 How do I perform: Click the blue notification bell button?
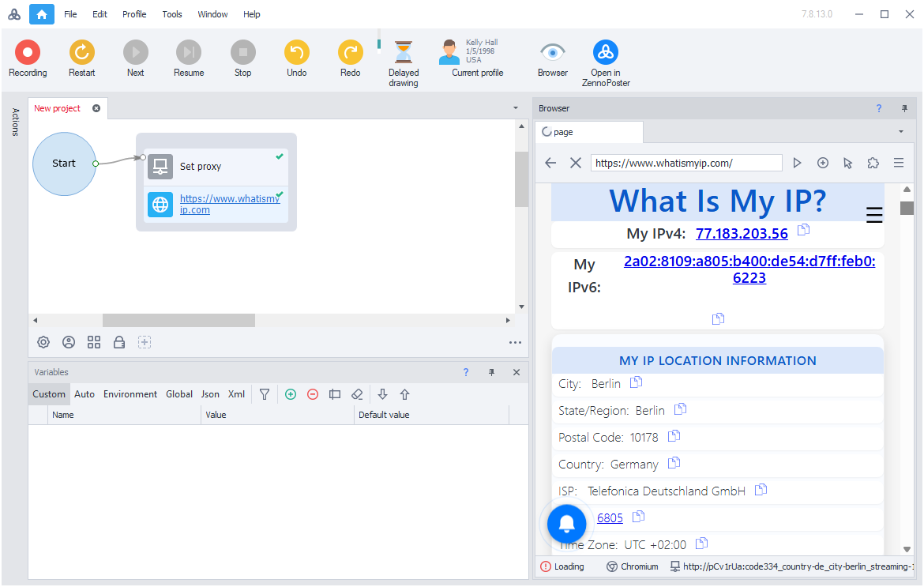pyautogui.click(x=566, y=523)
